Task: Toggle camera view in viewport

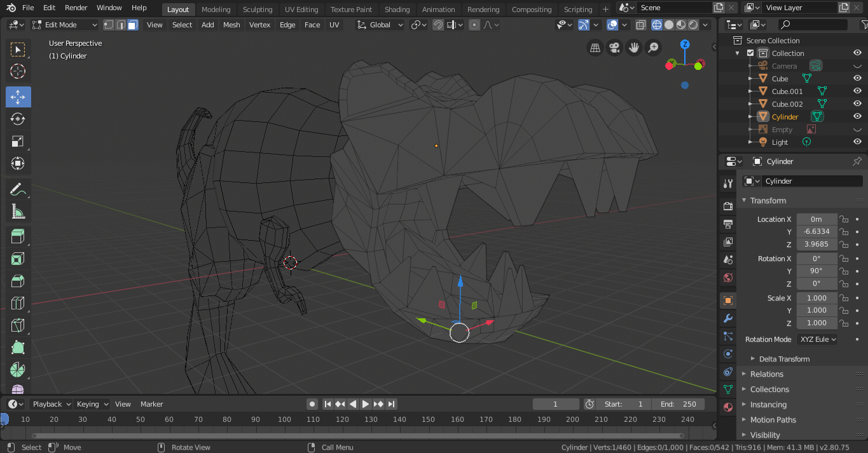Action: point(614,48)
